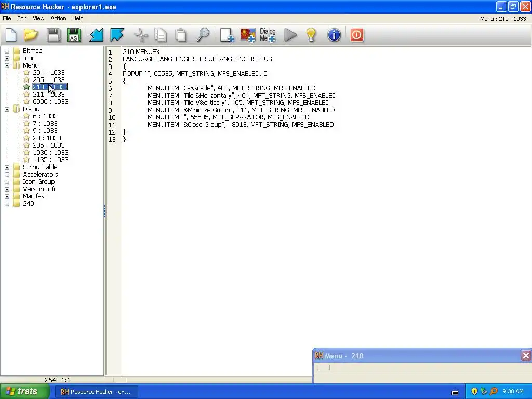
Task: Click the orange magnifier tray icon
Action: [494, 391]
